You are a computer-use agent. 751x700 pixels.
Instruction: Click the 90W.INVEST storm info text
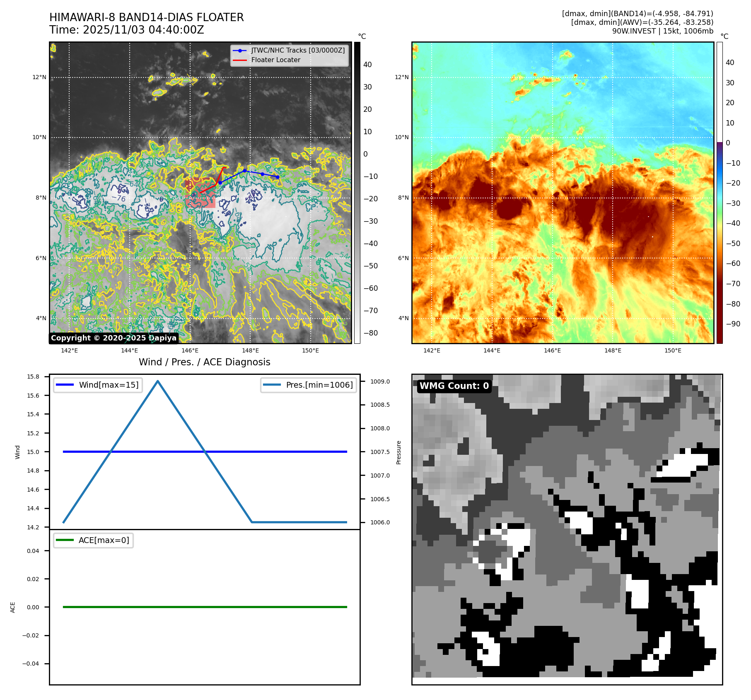[662, 31]
